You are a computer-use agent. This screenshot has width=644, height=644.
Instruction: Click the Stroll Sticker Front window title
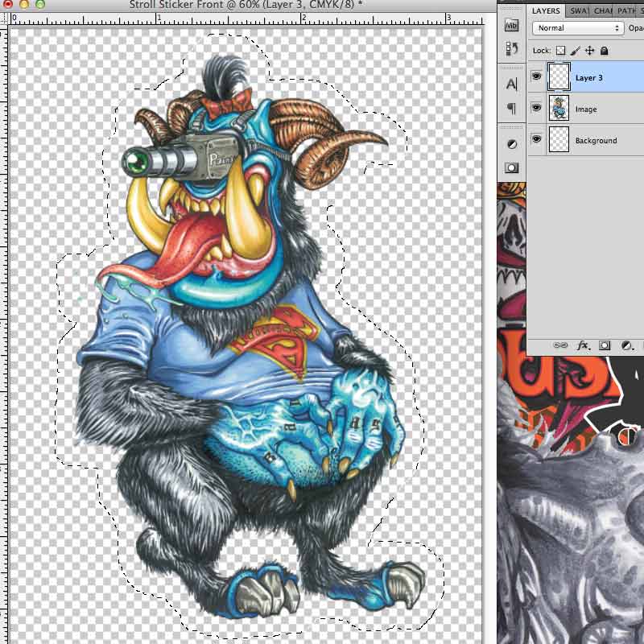[246, 5]
